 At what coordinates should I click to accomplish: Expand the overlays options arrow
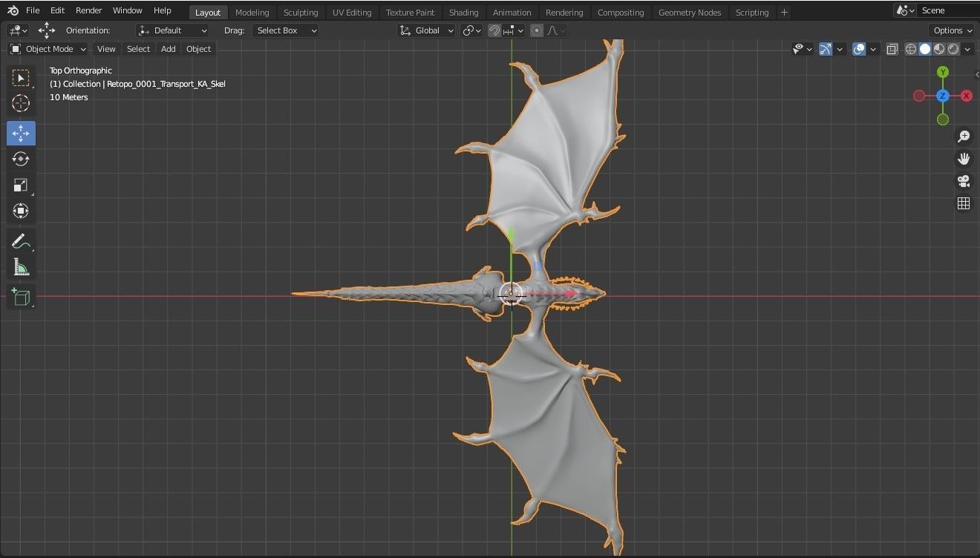873,49
